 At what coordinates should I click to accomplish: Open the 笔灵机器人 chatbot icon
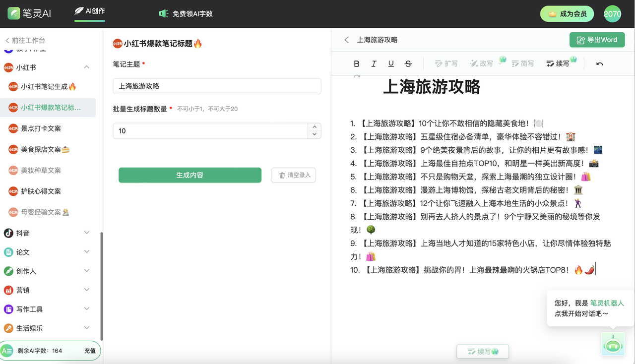tap(613, 344)
